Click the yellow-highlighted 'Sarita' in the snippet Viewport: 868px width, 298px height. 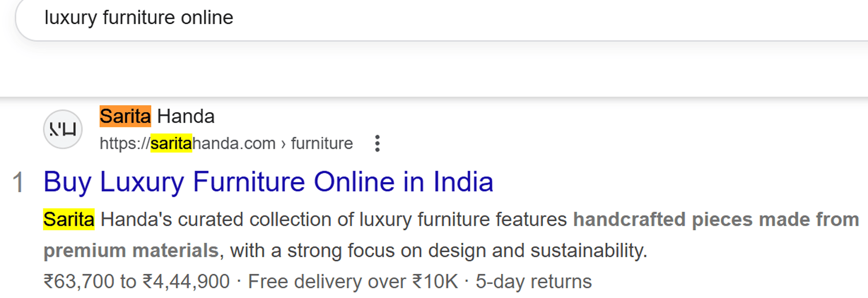click(x=69, y=219)
